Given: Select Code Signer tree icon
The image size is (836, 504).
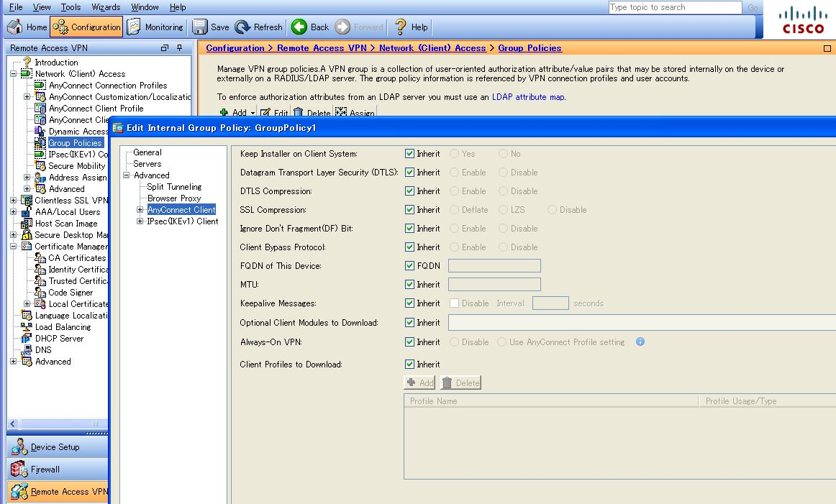Looking at the screenshot, I should click(40, 293).
